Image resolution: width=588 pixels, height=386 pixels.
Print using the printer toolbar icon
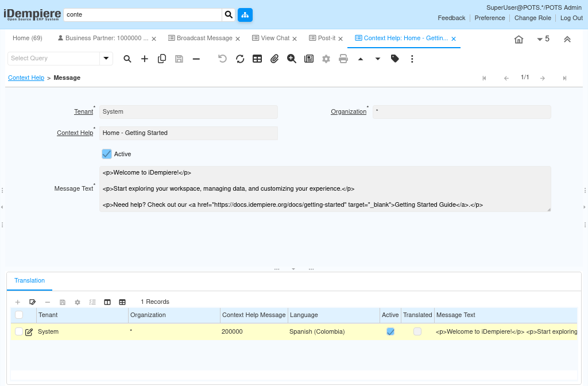coord(343,59)
